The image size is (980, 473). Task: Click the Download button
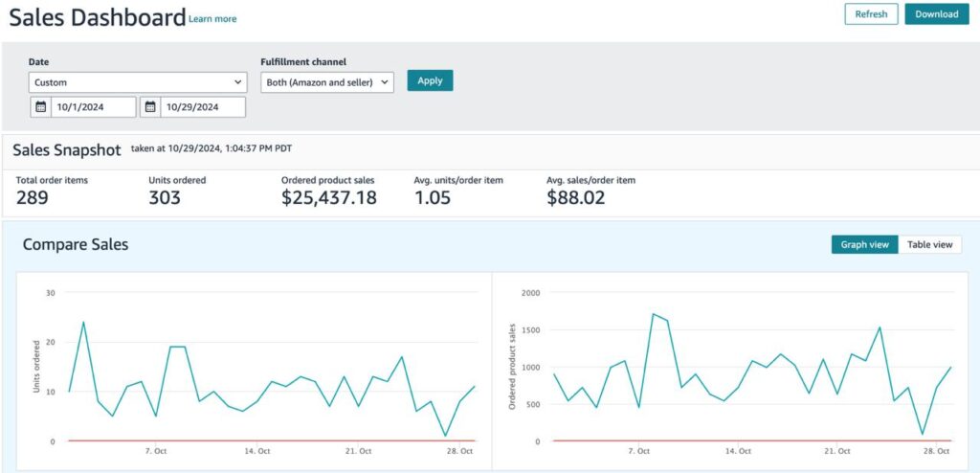click(x=936, y=14)
